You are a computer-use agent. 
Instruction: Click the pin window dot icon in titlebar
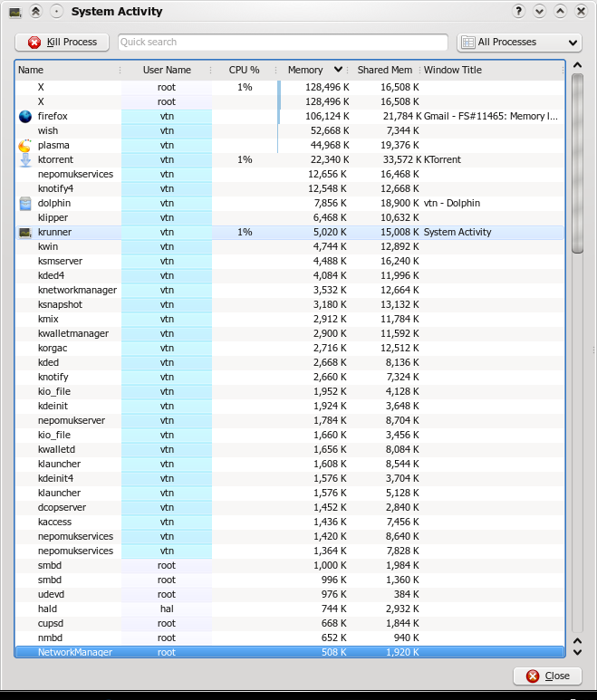click(x=56, y=12)
